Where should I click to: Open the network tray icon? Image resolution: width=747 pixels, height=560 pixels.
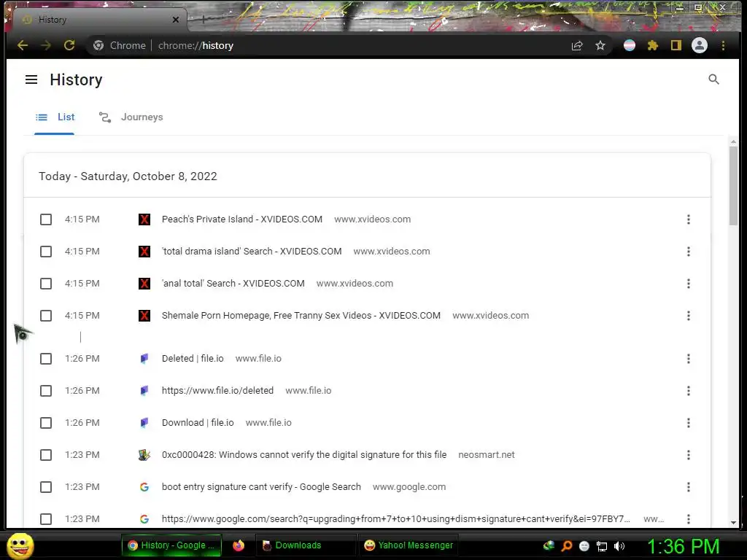point(602,547)
